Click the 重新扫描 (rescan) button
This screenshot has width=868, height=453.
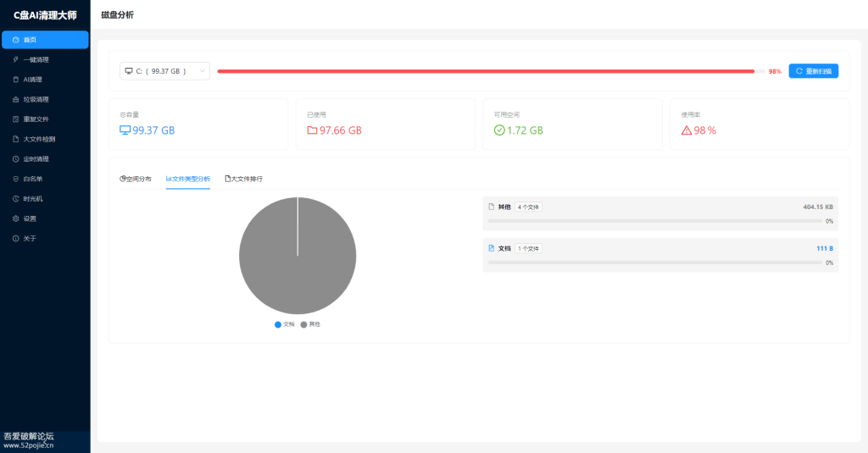[x=813, y=71]
